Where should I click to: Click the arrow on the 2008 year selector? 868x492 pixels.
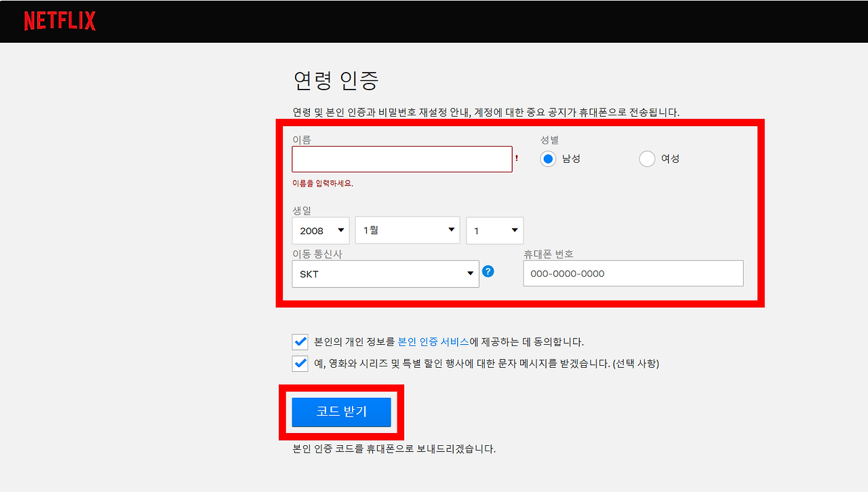click(341, 231)
